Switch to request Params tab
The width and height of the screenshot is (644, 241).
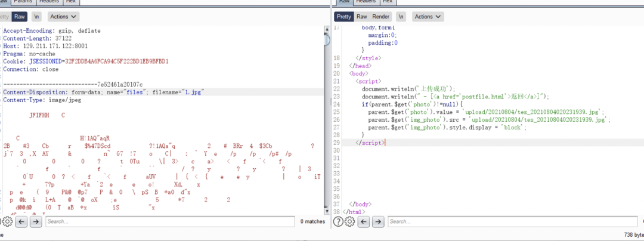[23, 2]
